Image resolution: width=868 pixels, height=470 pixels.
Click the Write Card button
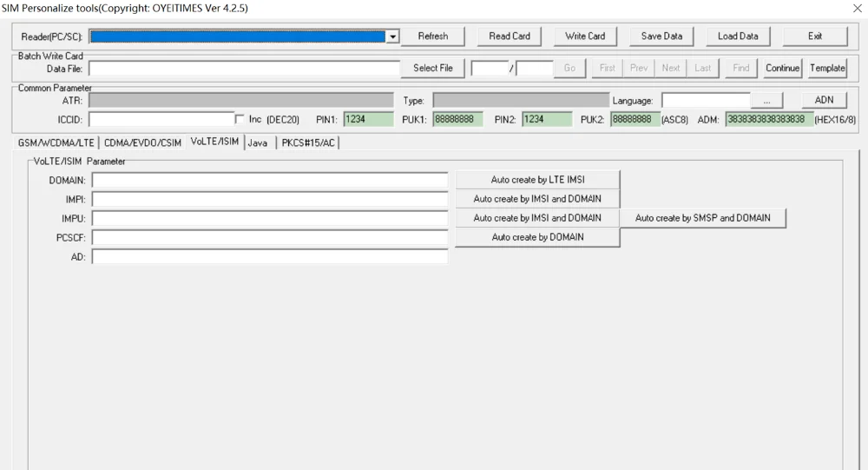point(585,36)
